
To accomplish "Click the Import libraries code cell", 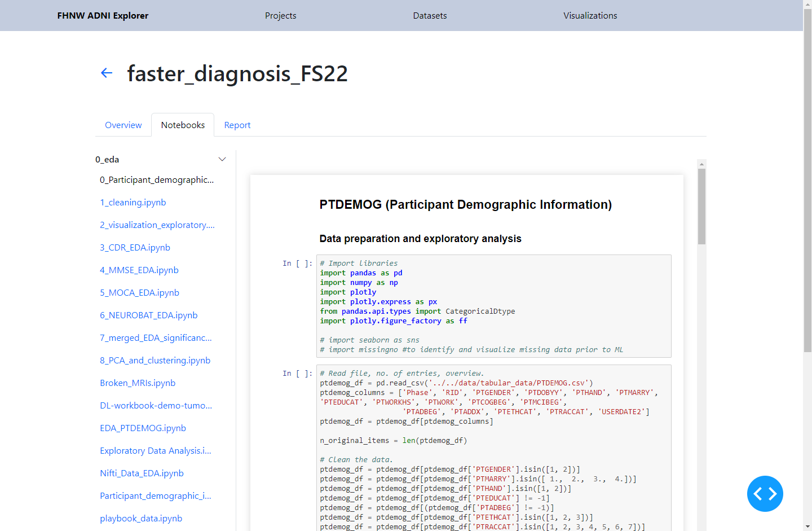I will 494,306.
